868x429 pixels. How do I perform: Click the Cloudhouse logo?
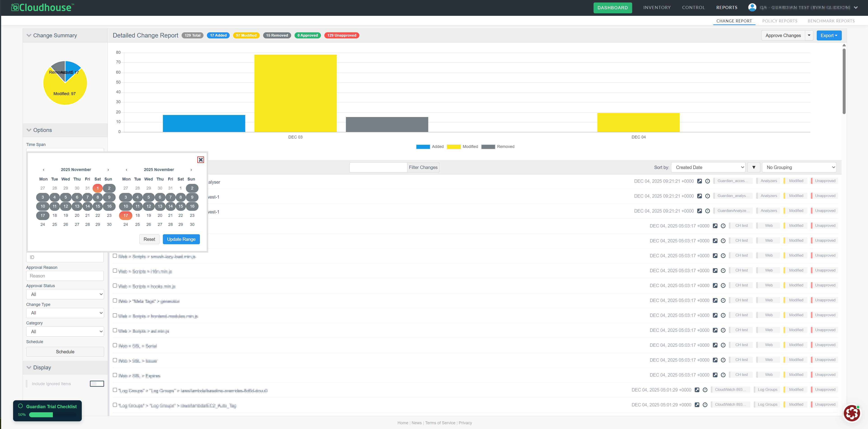42,7
